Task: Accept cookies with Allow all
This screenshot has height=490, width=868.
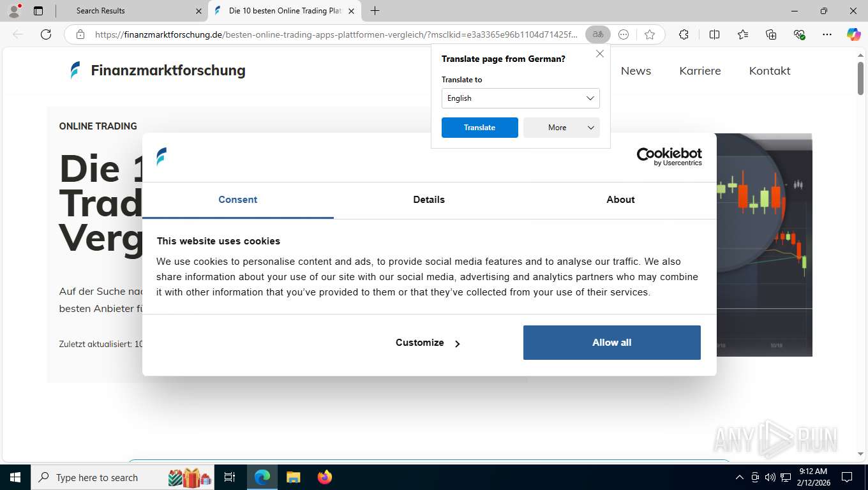Action: tap(612, 343)
